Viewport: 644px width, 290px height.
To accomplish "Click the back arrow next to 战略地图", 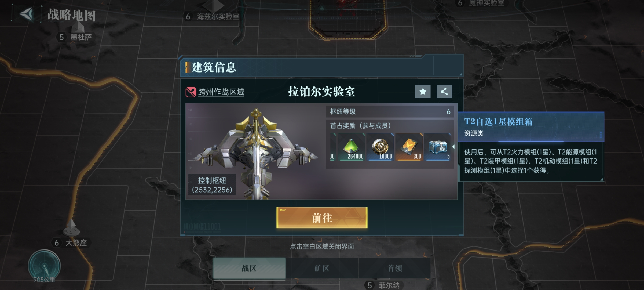I will [26, 14].
